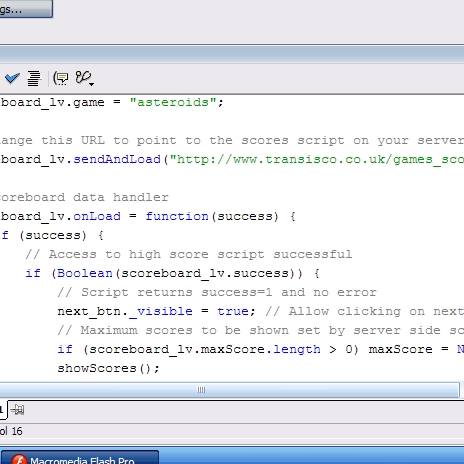Select the script tab left of pushpin
Image resolution: width=464 pixels, height=464 pixels.
pyautogui.click(x=3, y=409)
